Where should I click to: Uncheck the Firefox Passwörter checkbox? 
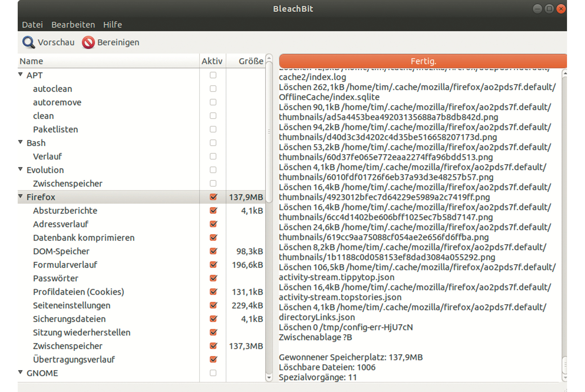(x=213, y=278)
